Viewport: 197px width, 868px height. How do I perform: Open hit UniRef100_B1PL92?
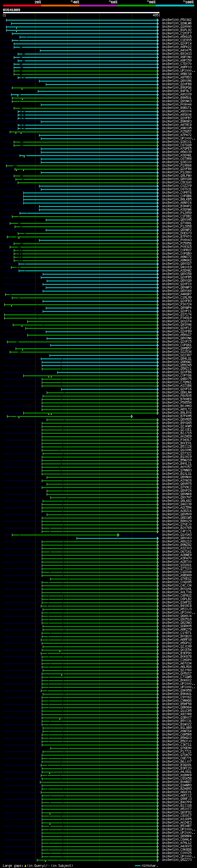[x=177, y=30]
